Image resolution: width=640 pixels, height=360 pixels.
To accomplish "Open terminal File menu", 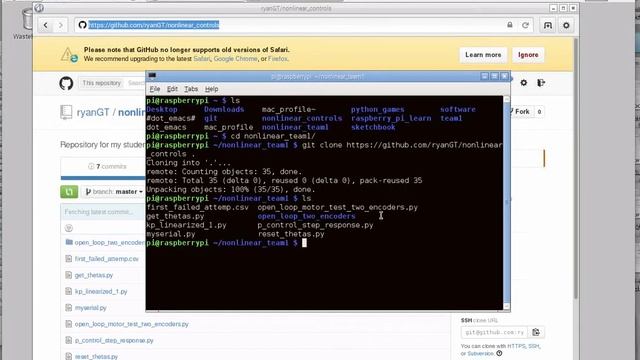I will [x=155, y=89].
